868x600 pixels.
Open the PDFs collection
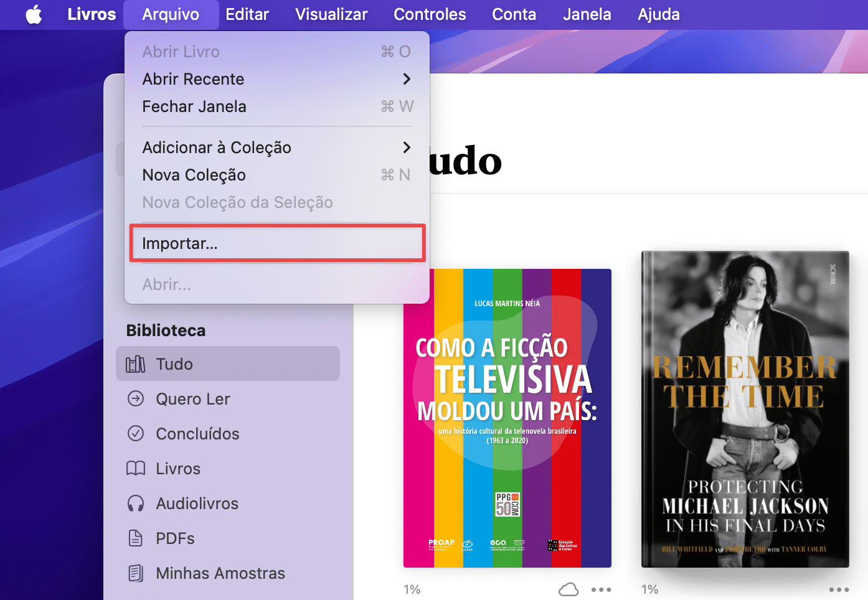[x=228, y=538]
